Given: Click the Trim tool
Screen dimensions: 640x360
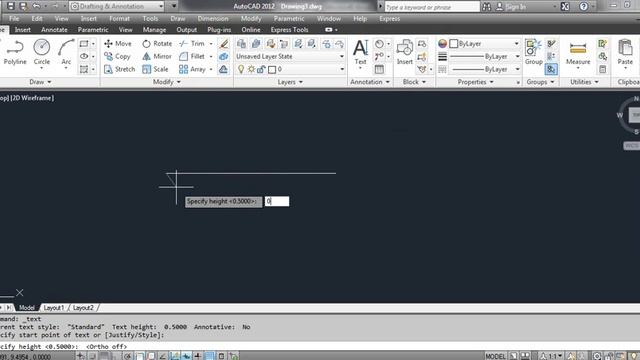Looking at the screenshot, I should pyautogui.click(x=192, y=44).
